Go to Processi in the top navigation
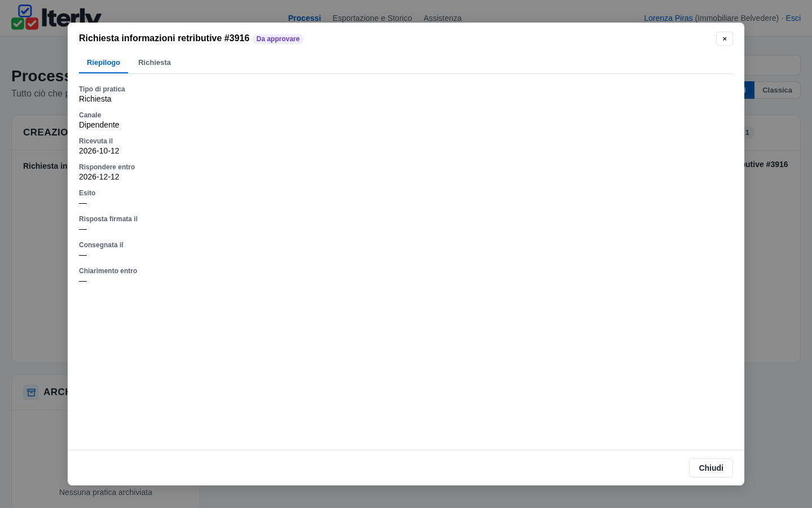This screenshot has height=508, width=812. pos(304,18)
